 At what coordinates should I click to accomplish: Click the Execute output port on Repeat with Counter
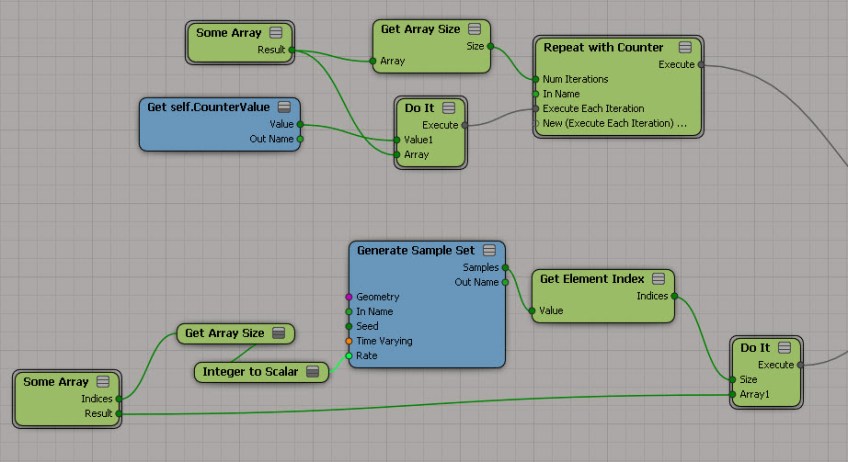[701, 65]
